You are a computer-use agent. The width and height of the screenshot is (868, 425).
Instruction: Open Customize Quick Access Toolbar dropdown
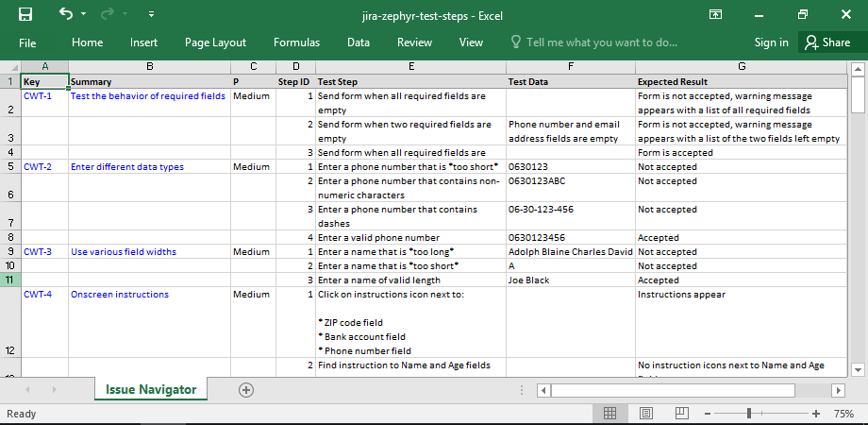point(153,15)
